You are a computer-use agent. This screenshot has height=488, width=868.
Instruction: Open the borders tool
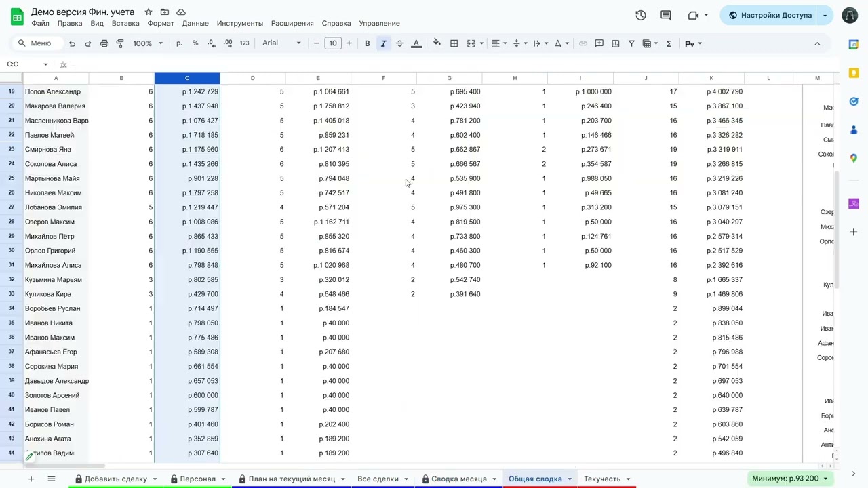click(x=454, y=43)
